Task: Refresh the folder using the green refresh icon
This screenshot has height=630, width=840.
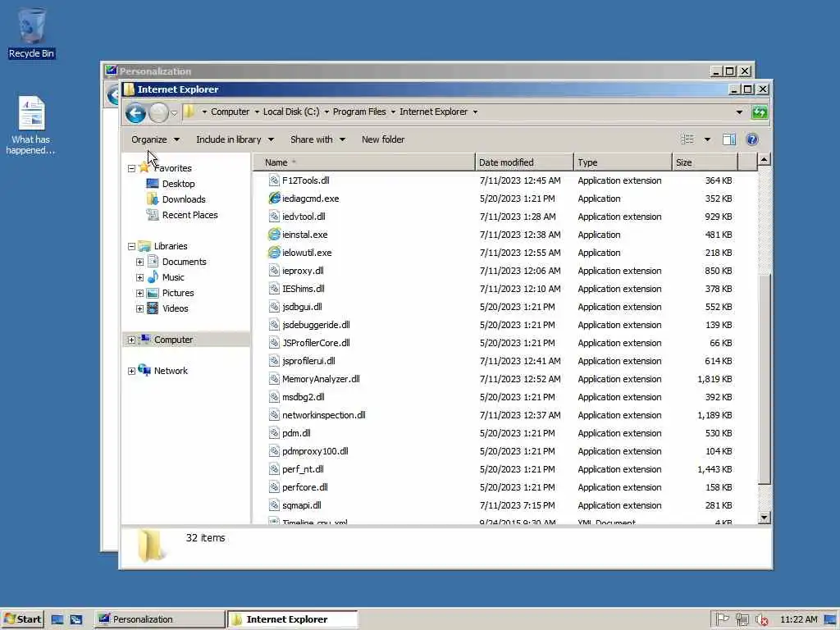Action: (x=760, y=112)
